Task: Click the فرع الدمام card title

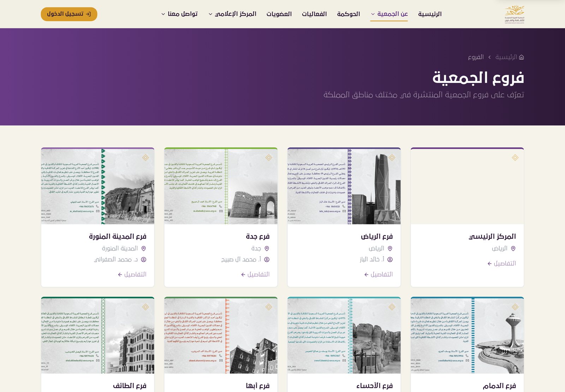Action: tap(499, 386)
